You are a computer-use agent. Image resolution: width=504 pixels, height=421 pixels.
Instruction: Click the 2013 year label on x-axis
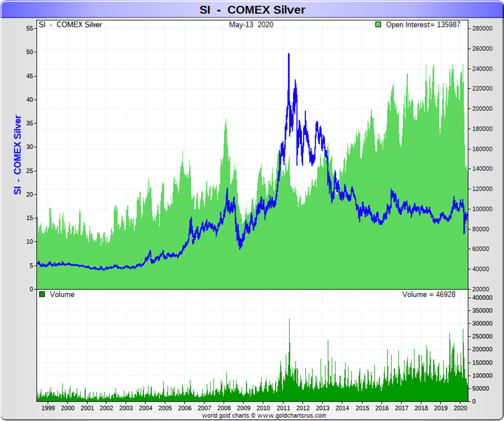pos(323,408)
